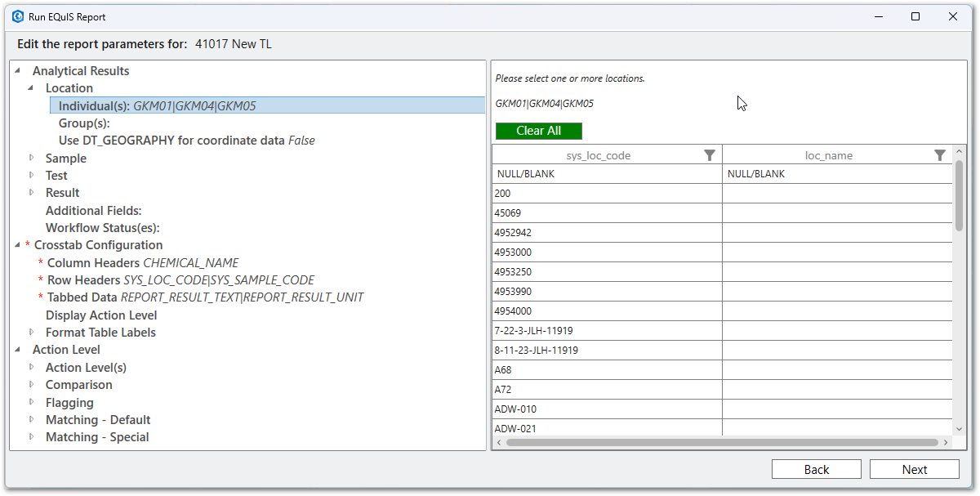Select location row A72
Screen dimensions: 980x496
pyautogui.click(x=607, y=390)
